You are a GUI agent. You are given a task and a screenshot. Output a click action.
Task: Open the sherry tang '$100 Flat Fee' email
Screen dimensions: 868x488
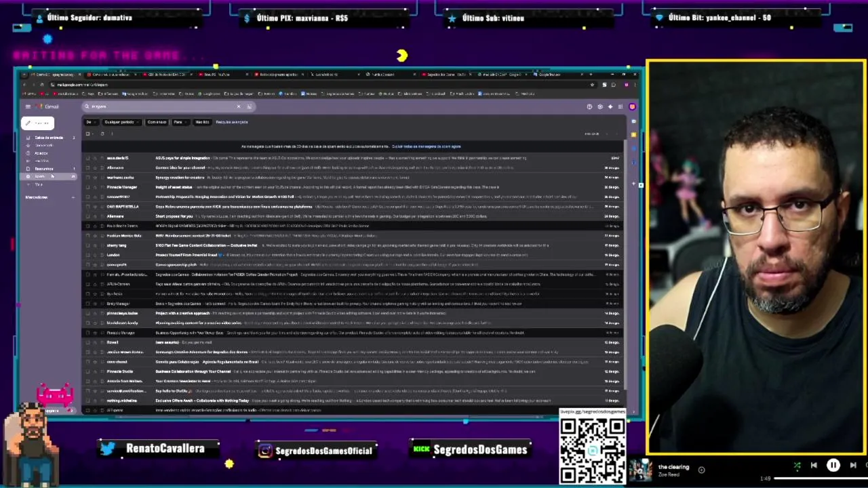coord(353,245)
